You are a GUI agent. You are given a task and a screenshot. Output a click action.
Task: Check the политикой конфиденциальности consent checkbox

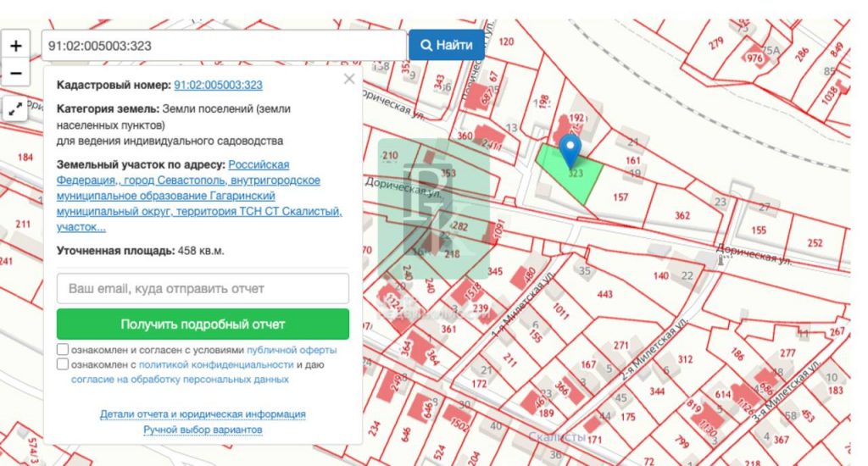(64, 364)
